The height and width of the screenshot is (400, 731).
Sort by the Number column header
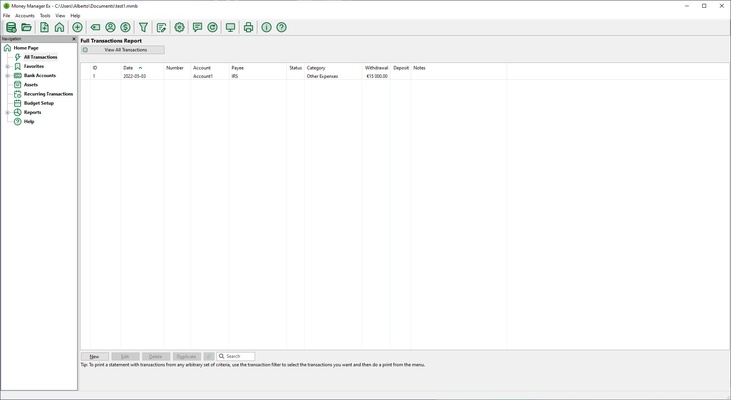pos(175,68)
